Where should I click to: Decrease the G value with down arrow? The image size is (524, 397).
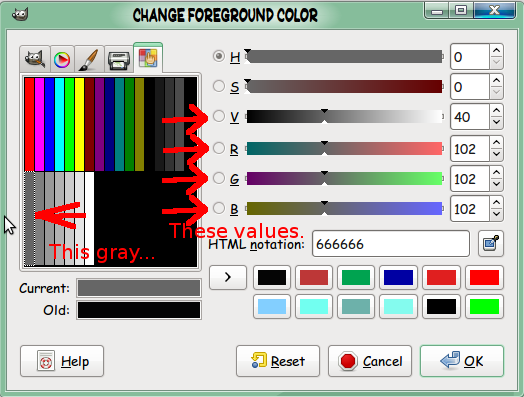(x=496, y=184)
